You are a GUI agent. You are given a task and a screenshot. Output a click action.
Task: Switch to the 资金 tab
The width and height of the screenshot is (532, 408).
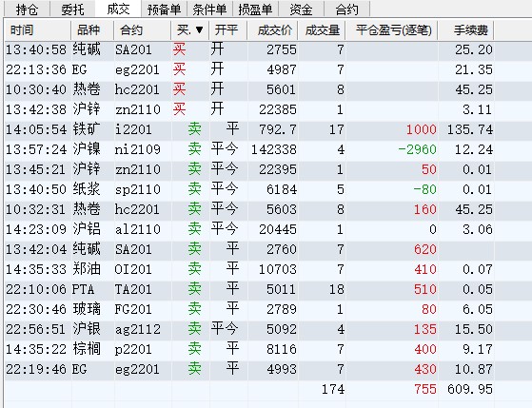tap(302, 9)
